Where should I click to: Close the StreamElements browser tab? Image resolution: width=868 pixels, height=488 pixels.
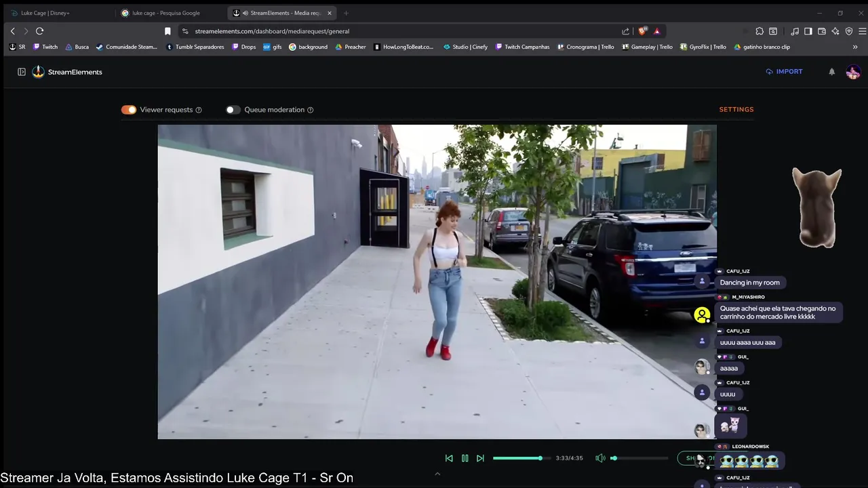(330, 13)
